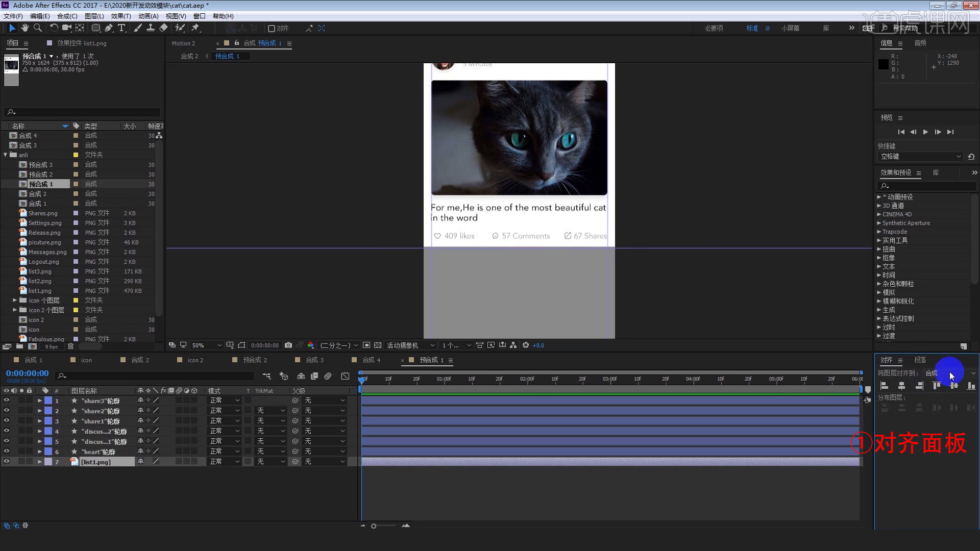The height and width of the screenshot is (551, 980).
Task: Click the Preview playback button
Action: 925,132
